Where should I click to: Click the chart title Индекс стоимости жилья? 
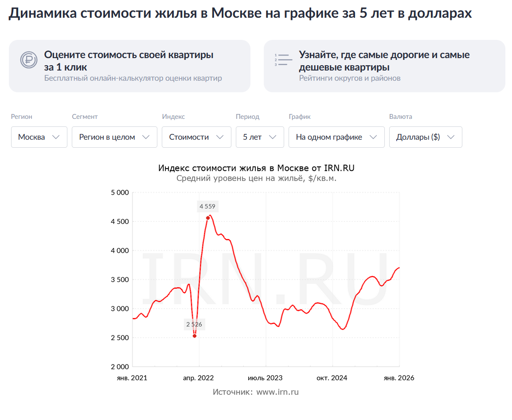[x=256, y=168]
